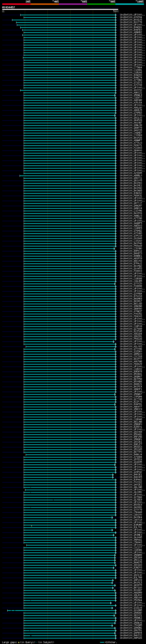The height and width of the screenshot is (644, 146).
Task: Click hit label UniRef100_B0WZ61
Action: pyautogui.click(x=131, y=27)
